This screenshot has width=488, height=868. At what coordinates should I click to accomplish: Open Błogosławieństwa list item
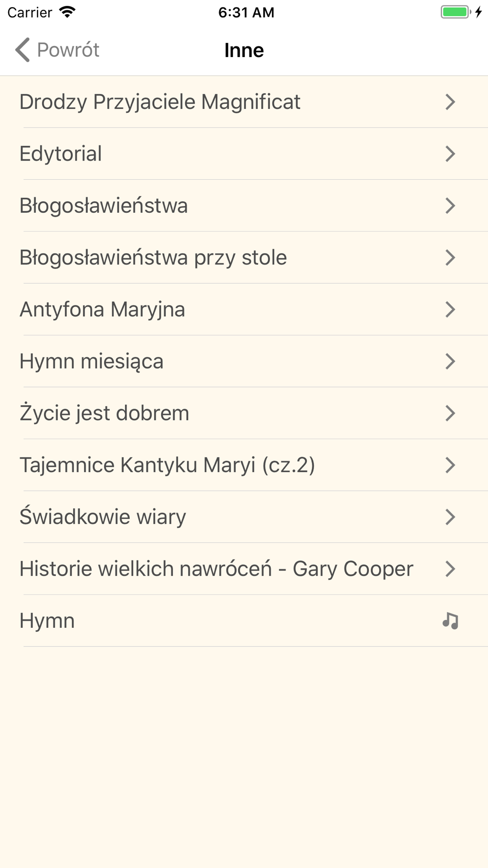pos(244,206)
